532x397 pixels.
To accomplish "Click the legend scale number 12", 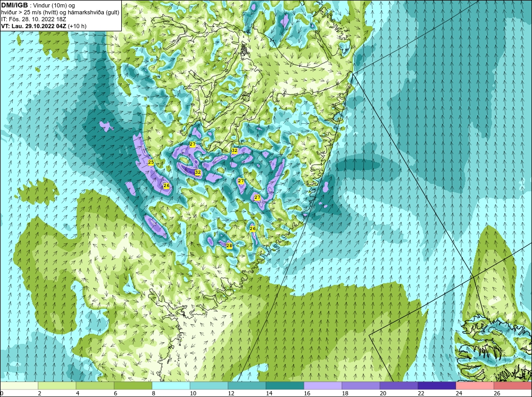I will click(231, 393).
